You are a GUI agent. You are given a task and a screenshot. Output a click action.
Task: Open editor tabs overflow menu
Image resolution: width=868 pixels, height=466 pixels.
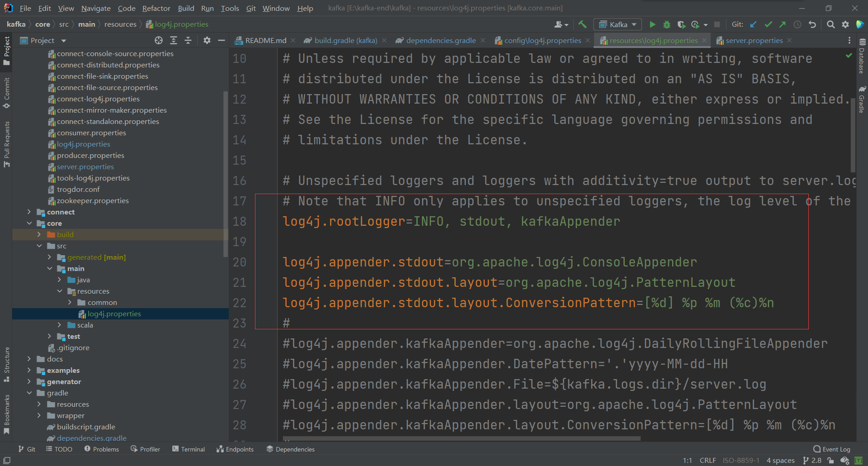[849, 40]
